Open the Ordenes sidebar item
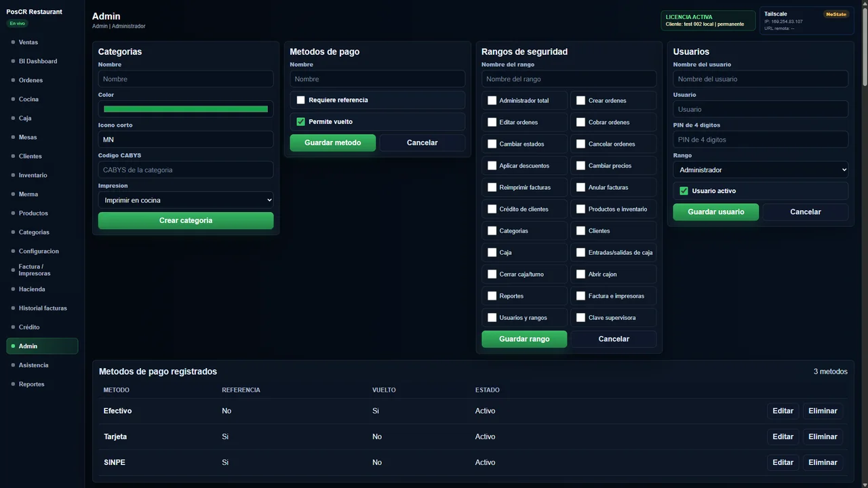The image size is (868, 488). coord(42,80)
